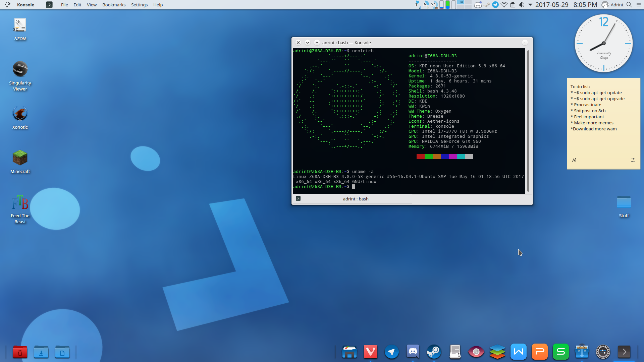Open the Help menu
The height and width of the screenshot is (362, 644).
[158, 5]
